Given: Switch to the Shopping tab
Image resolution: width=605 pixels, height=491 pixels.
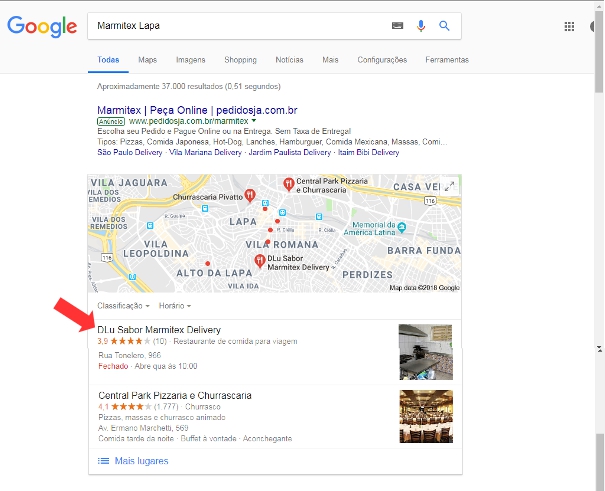Looking at the screenshot, I should (240, 60).
